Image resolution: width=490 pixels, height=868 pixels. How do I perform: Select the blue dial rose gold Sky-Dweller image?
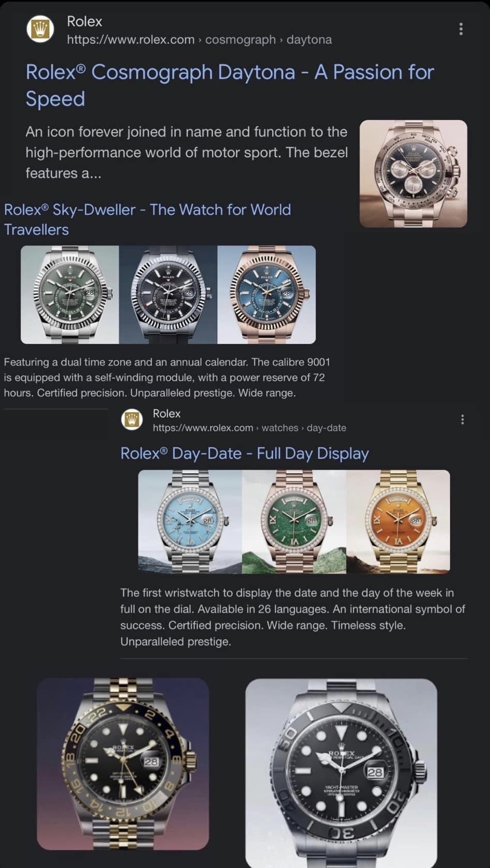(x=267, y=295)
